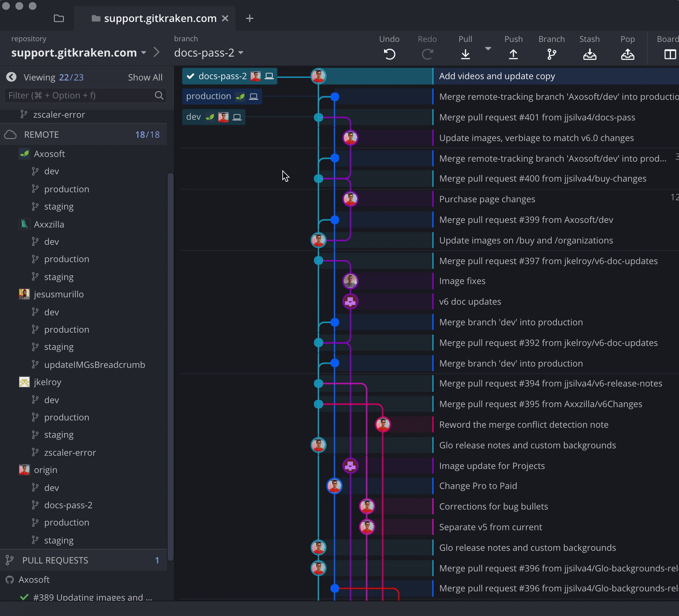679x616 pixels.
Task: Open the Board view icon
Action: click(x=671, y=54)
